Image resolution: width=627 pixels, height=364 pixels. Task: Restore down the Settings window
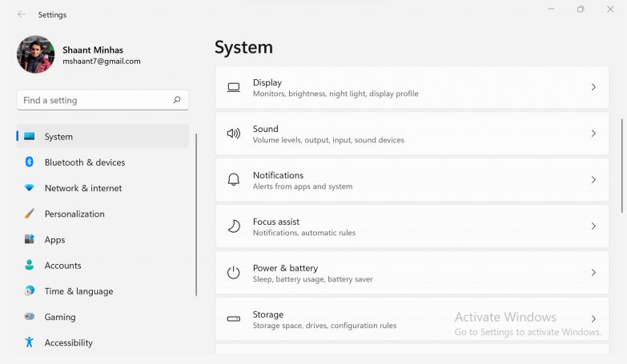click(x=581, y=9)
